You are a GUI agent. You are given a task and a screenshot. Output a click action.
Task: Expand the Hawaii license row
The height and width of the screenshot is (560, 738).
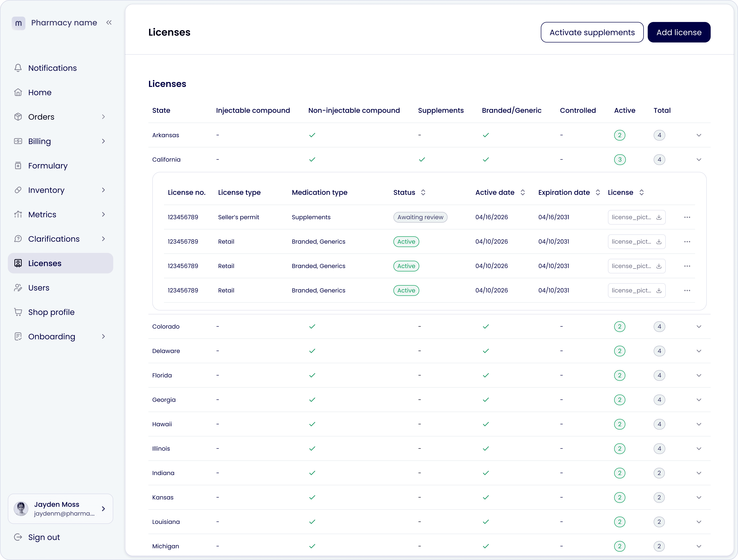699,424
